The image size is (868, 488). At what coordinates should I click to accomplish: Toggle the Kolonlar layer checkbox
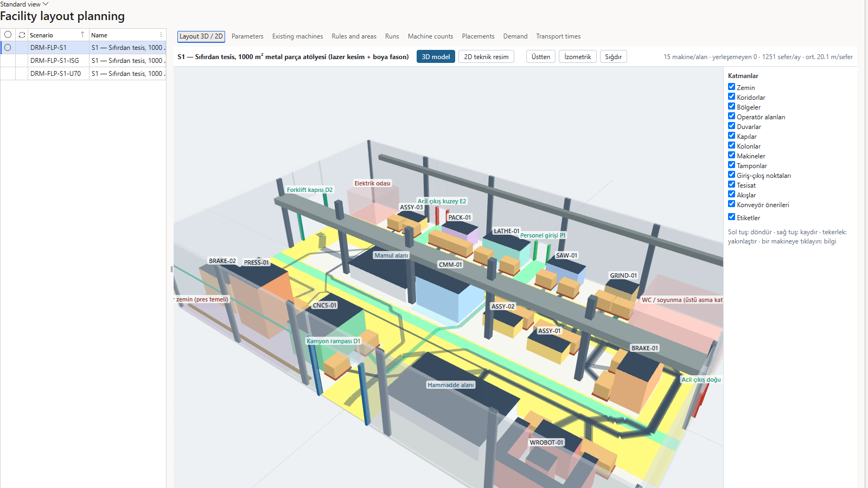click(731, 145)
